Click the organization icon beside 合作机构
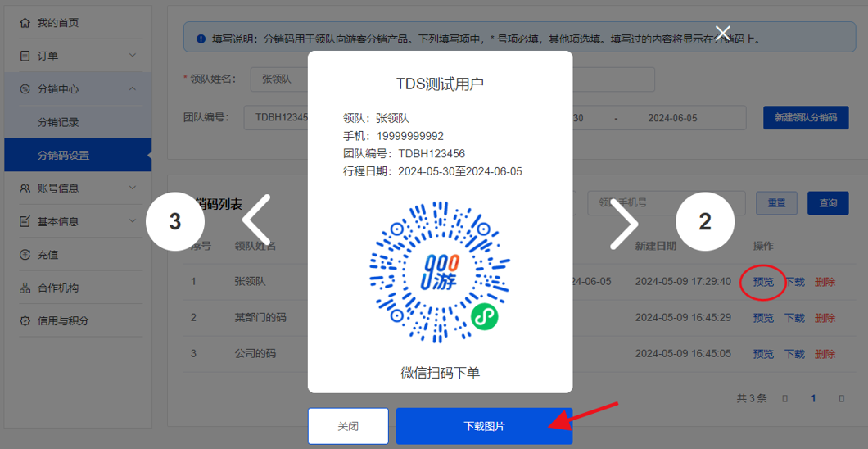 pos(25,288)
